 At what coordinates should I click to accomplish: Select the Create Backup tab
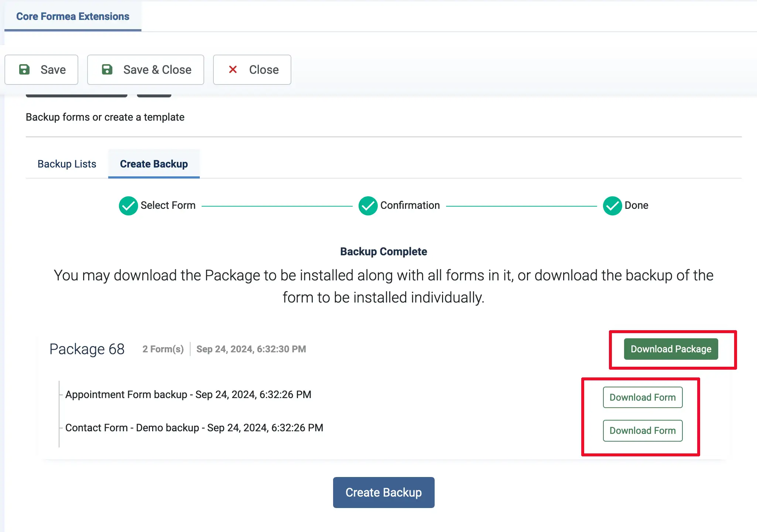[x=154, y=164]
